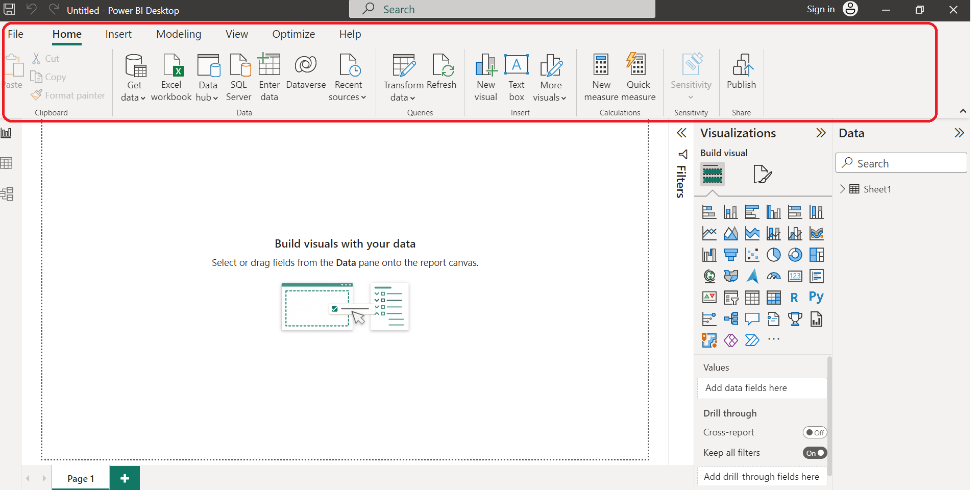The width and height of the screenshot is (980, 490).
Task: Create a Quick measure
Action: [x=639, y=78]
